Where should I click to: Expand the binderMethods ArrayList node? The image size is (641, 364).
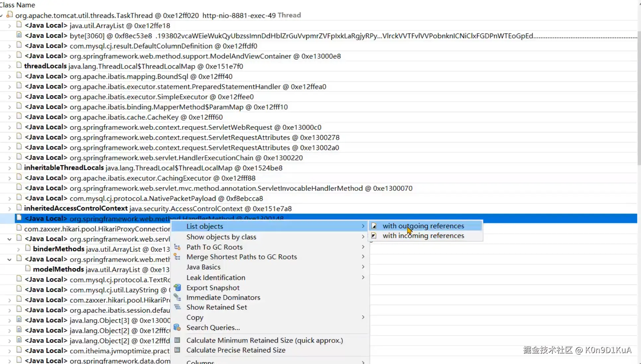(19, 249)
